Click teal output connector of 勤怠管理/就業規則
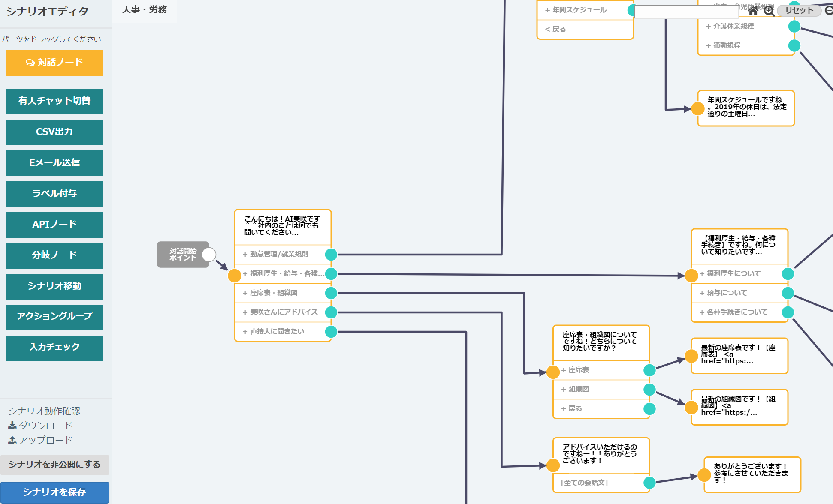The height and width of the screenshot is (504, 833). coord(331,255)
